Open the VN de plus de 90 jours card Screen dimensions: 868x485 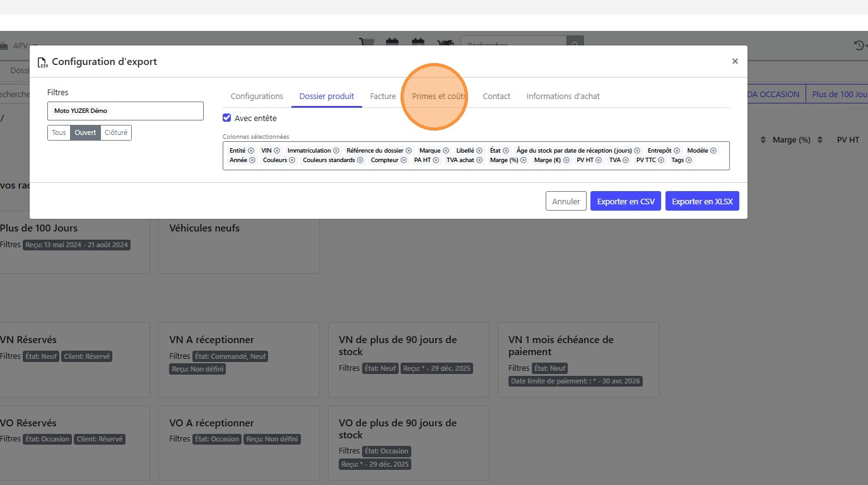[x=409, y=359]
